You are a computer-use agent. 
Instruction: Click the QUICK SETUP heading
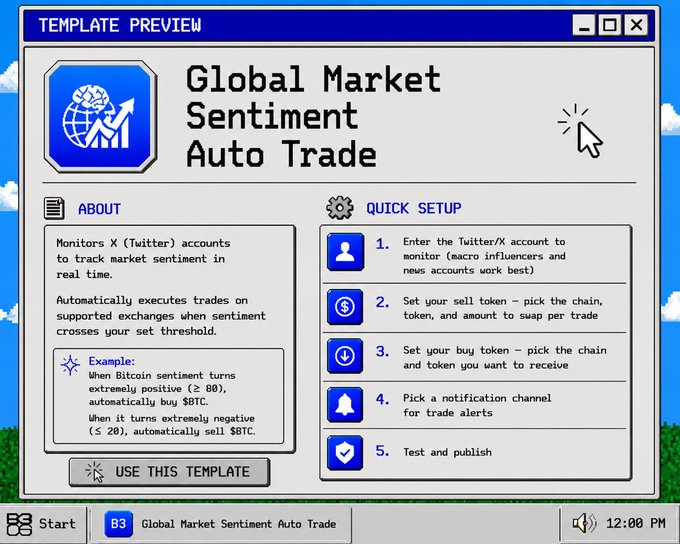pos(414,208)
